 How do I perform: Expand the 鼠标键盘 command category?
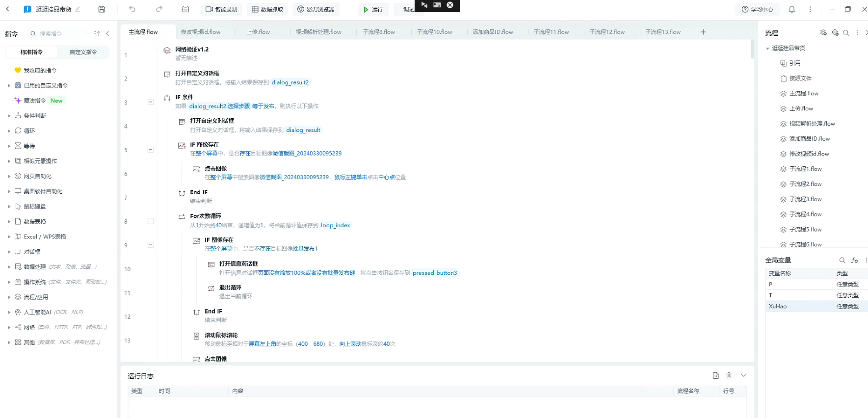pyautogui.click(x=34, y=207)
